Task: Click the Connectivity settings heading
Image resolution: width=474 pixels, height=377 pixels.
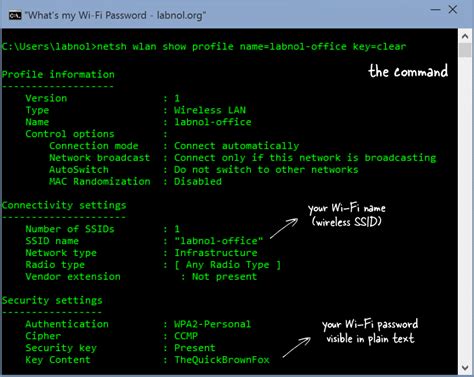Action: click(64, 205)
